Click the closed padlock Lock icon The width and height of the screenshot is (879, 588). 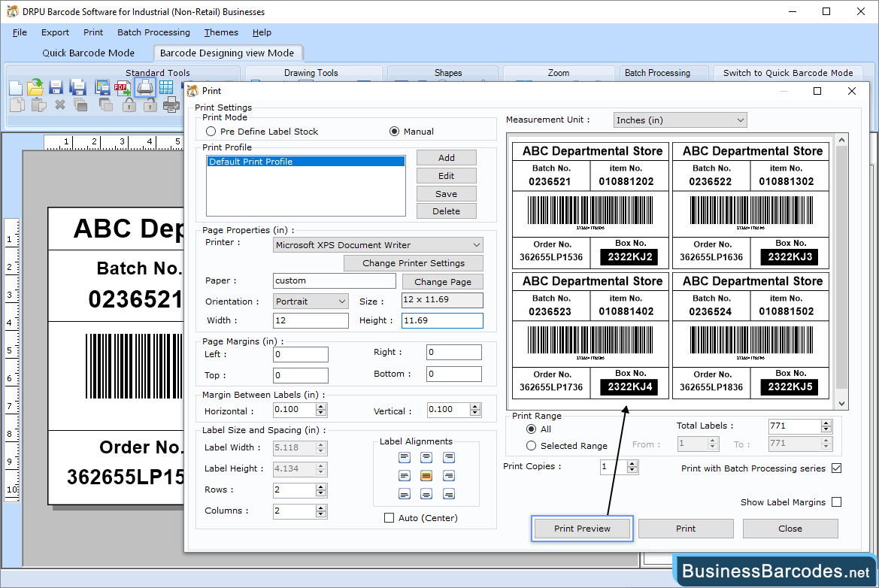(x=129, y=105)
